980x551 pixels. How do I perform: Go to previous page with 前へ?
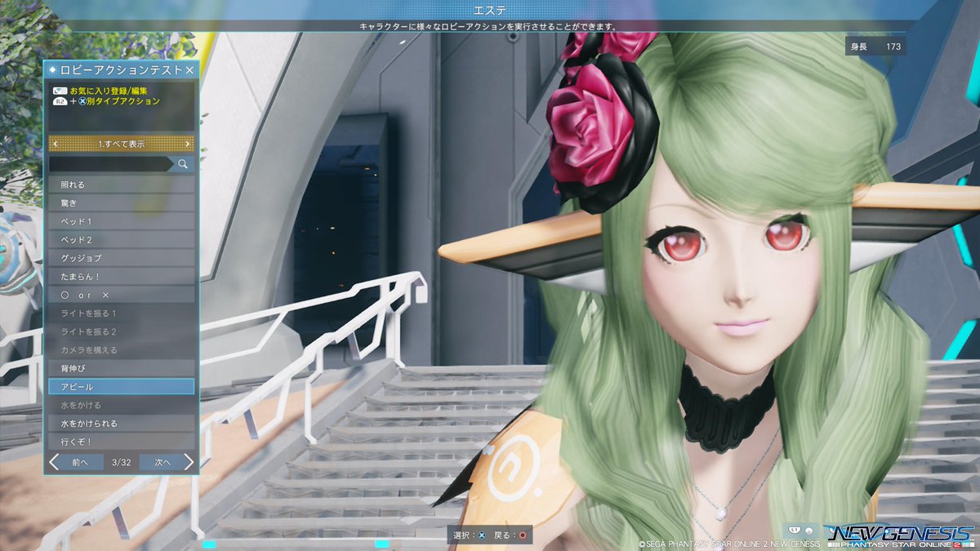[80, 462]
